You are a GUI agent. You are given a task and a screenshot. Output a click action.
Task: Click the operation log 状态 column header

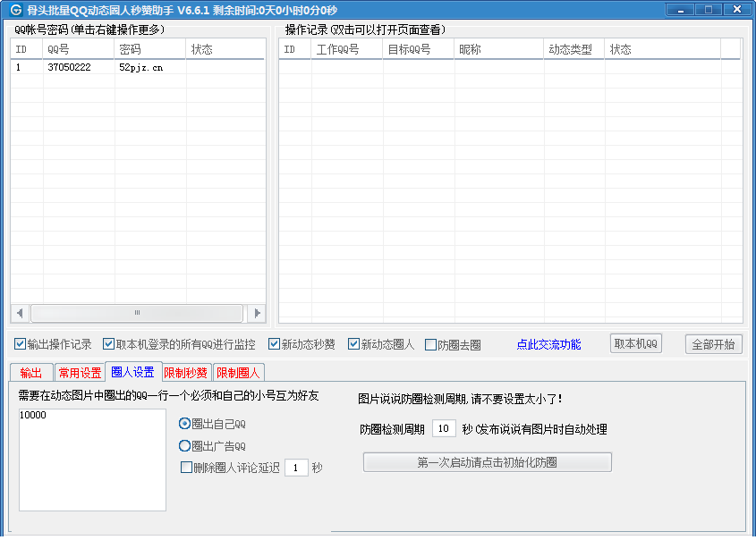(662, 49)
